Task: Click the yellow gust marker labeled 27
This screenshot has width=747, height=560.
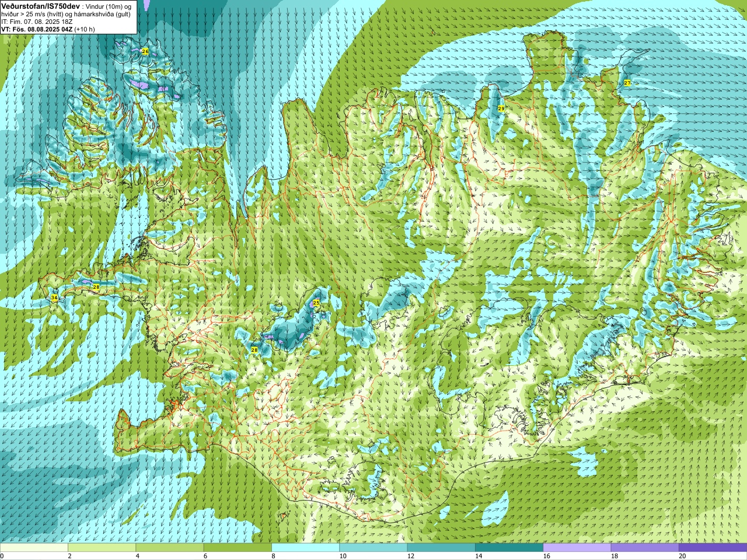Action: 627,83
